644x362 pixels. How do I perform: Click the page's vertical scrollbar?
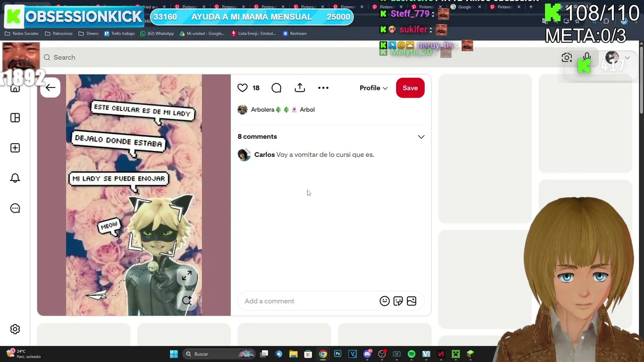tap(641, 80)
